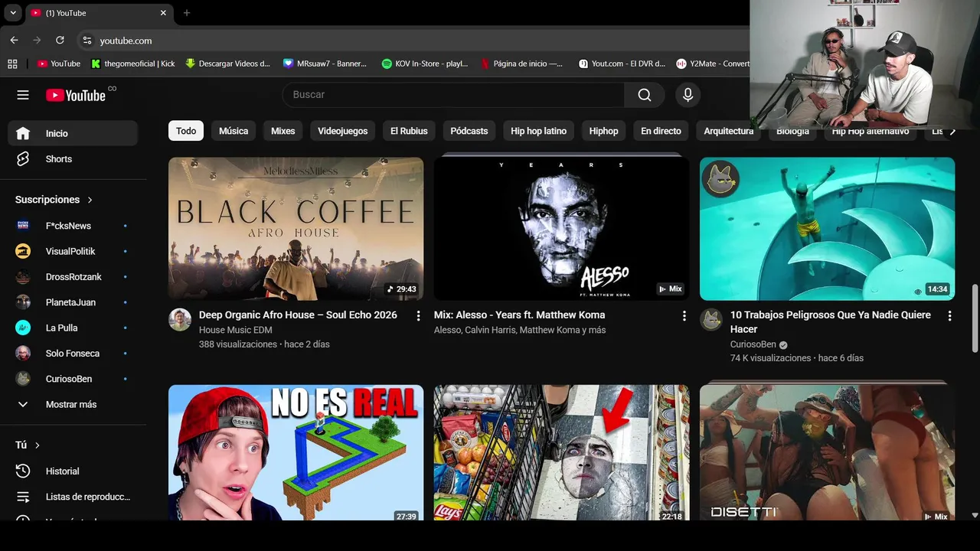The width and height of the screenshot is (980, 551).
Task: Close the YouTube browser tab
Action: (x=163, y=13)
